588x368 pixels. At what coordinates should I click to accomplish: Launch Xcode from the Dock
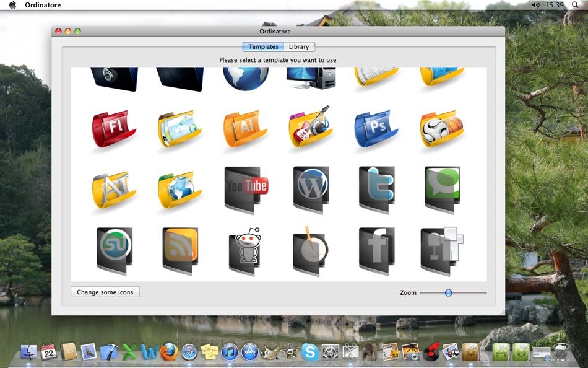point(109,353)
